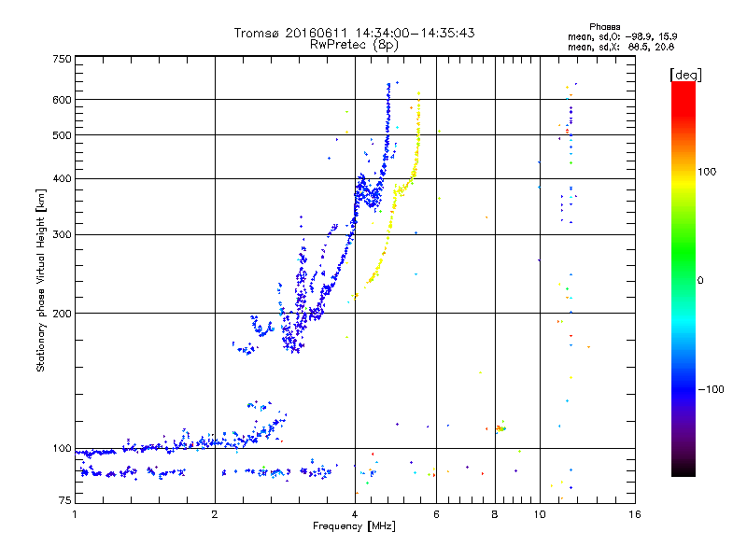Click the x-axis tick label '2'
This screenshot has height=560, width=747.
(x=215, y=514)
